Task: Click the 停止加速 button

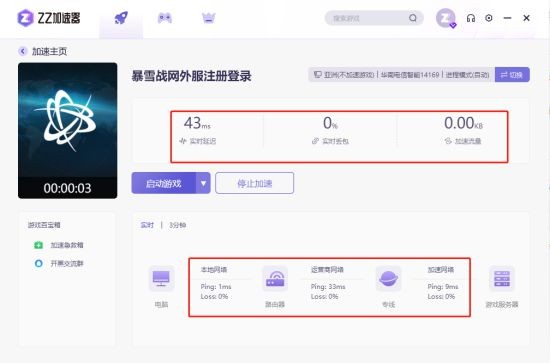Action: 255,183
